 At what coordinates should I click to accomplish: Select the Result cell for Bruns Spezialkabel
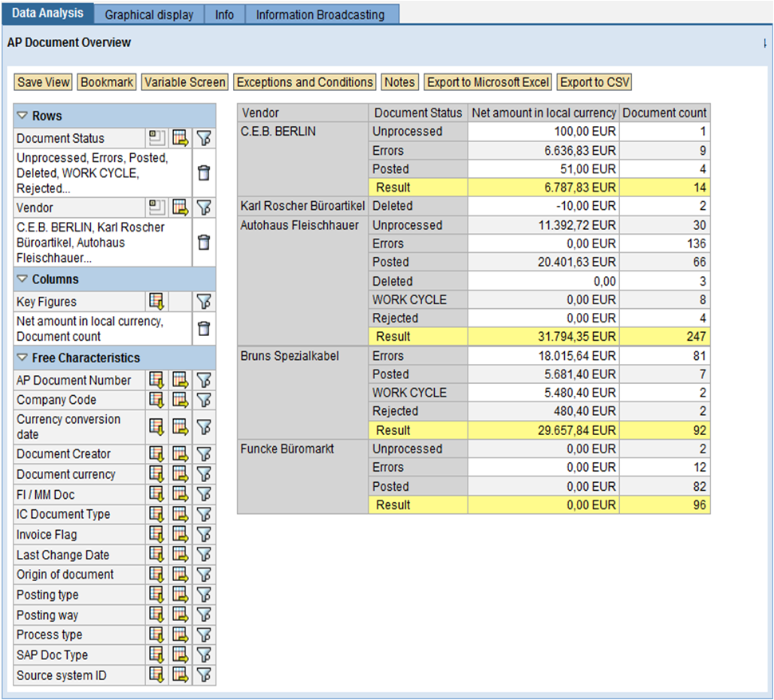click(417, 429)
